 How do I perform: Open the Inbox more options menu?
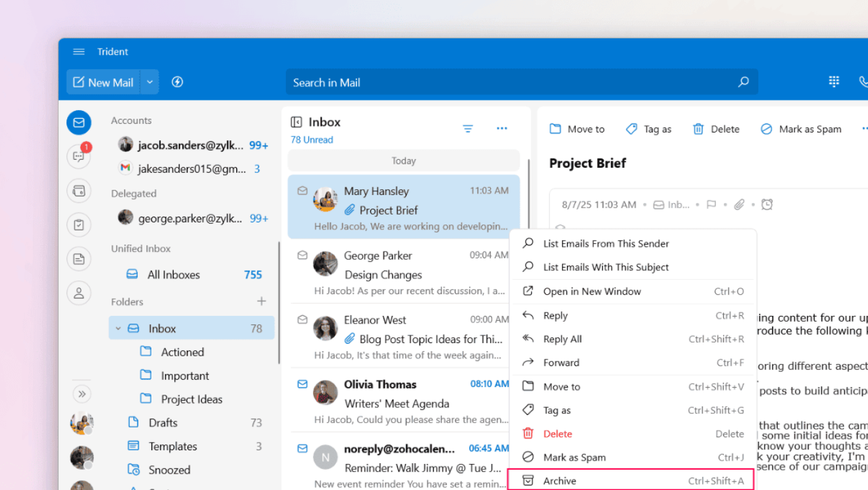(x=502, y=129)
